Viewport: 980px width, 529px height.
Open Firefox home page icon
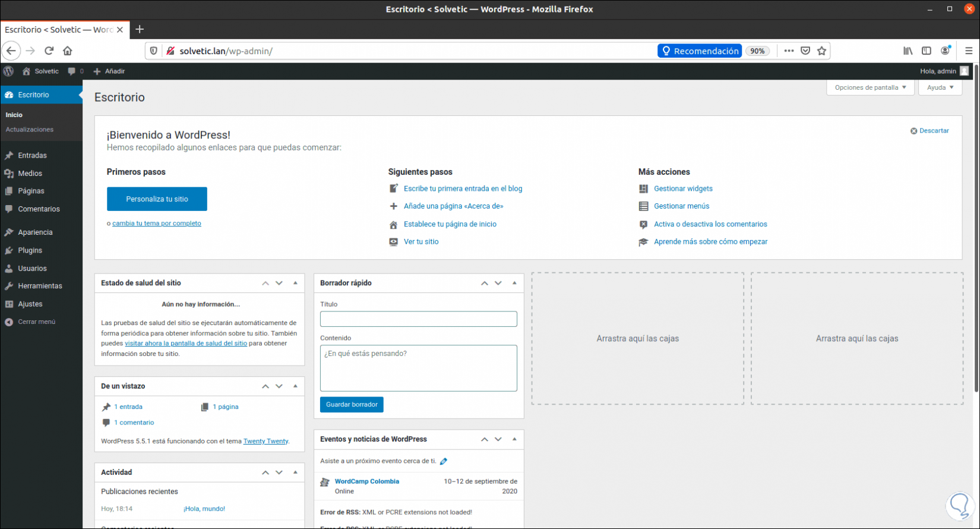(x=68, y=51)
